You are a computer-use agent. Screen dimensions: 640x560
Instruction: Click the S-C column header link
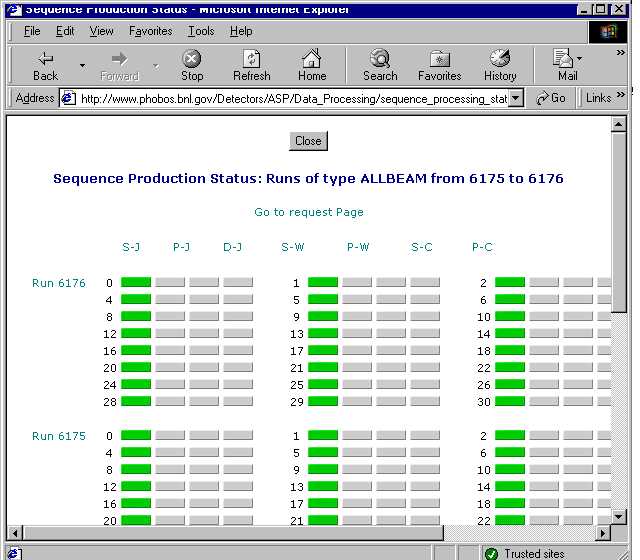coord(422,247)
